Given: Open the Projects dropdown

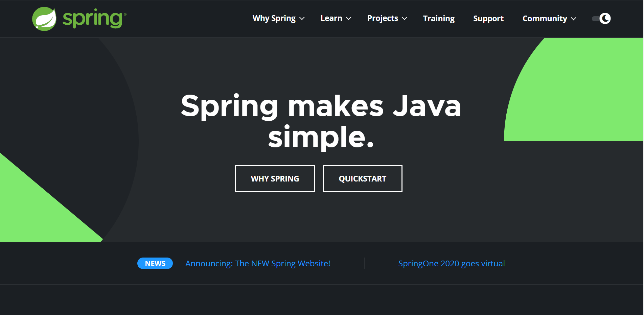Looking at the screenshot, I should [x=382, y=18].
